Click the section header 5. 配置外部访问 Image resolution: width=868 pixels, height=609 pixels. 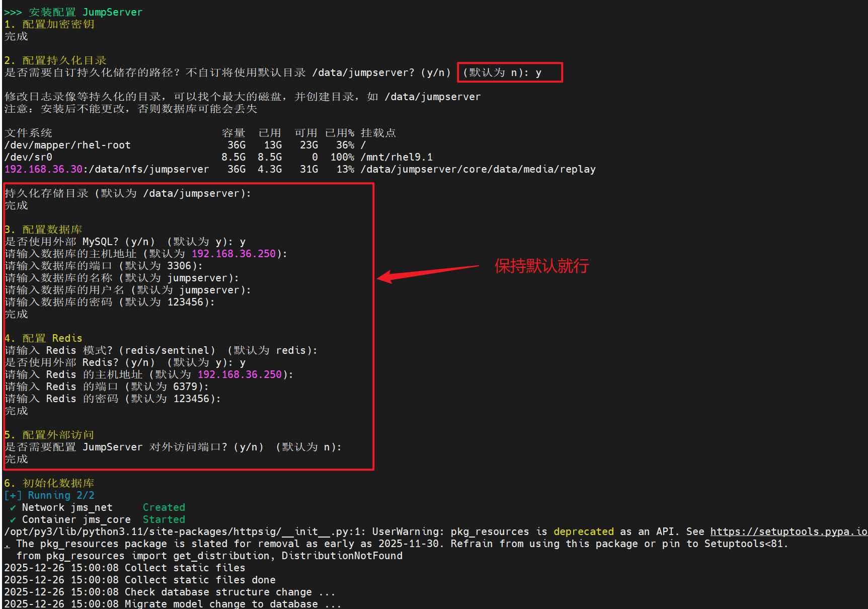pyautogui.click(x=49, y=434)
